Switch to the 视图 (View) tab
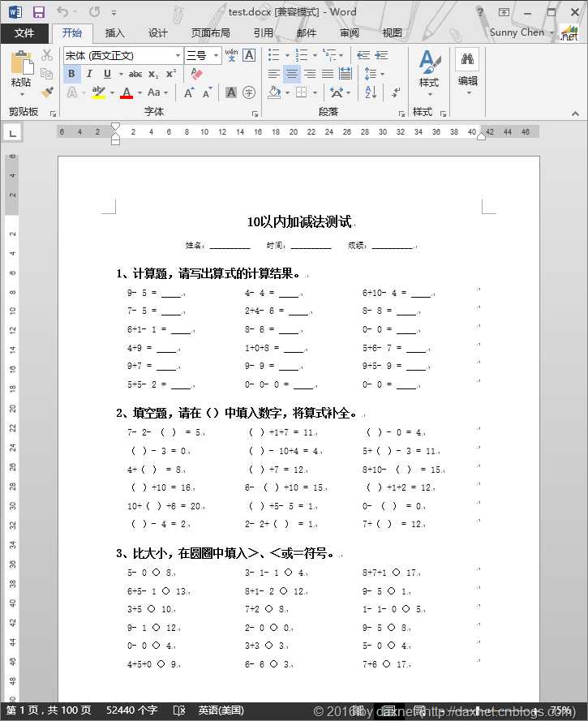588x721 pixels. (393, 33)
